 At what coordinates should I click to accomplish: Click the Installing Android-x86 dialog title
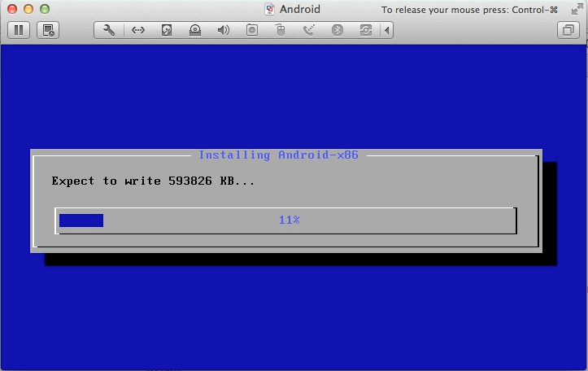(x=279, y=155)
